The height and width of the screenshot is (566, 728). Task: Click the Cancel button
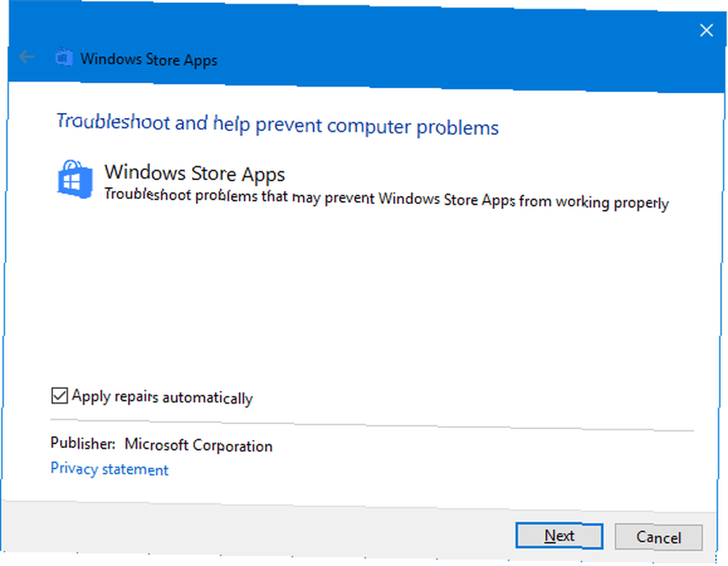658,538
